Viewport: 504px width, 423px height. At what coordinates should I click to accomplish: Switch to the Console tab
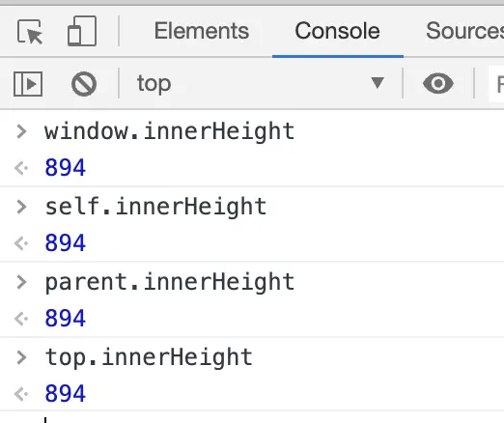point(337,31)
